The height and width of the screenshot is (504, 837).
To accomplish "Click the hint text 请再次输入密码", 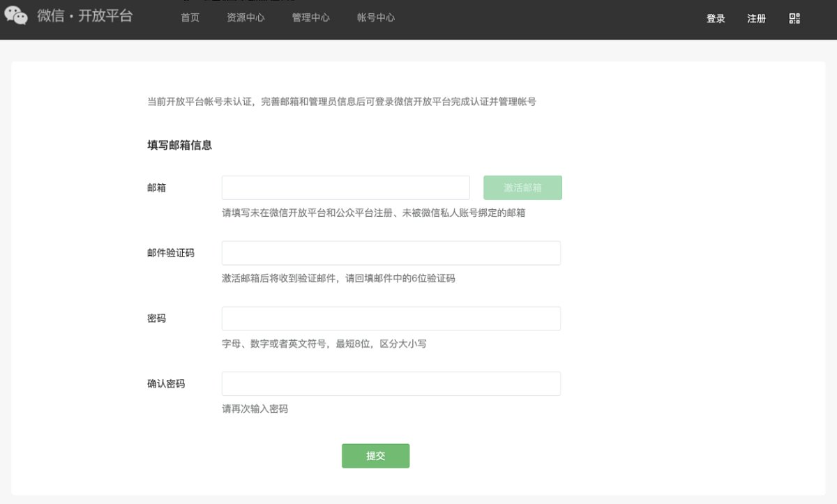I will pos(255,409).
